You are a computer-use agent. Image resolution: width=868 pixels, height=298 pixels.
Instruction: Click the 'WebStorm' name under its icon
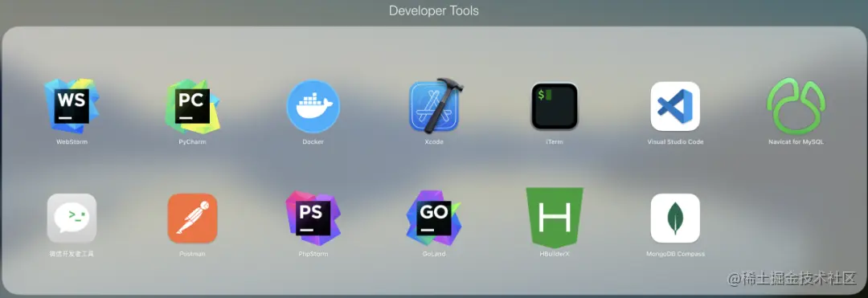click(x=72, y=142)
